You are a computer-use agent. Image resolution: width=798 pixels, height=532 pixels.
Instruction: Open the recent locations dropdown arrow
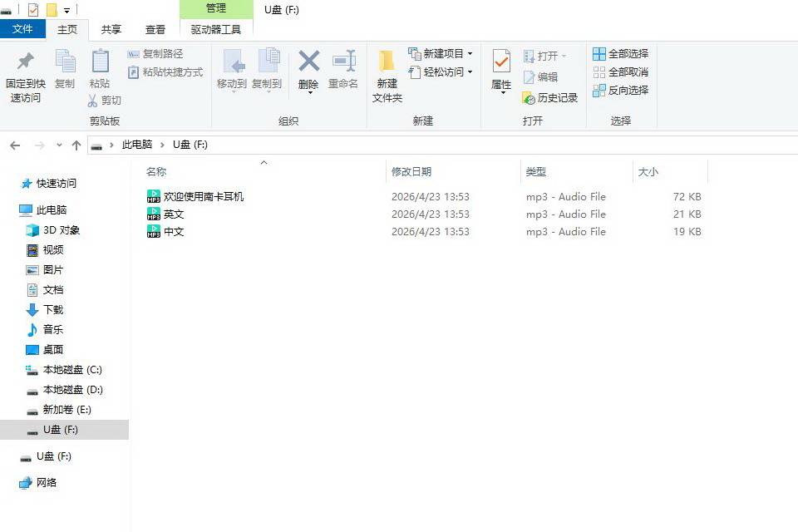click(x=59, y=145)
